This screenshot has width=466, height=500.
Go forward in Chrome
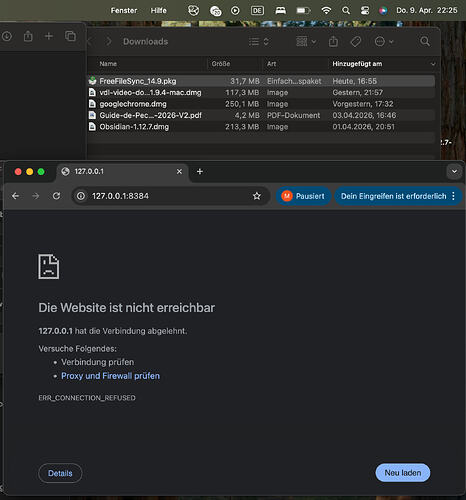tap(36, 196)
